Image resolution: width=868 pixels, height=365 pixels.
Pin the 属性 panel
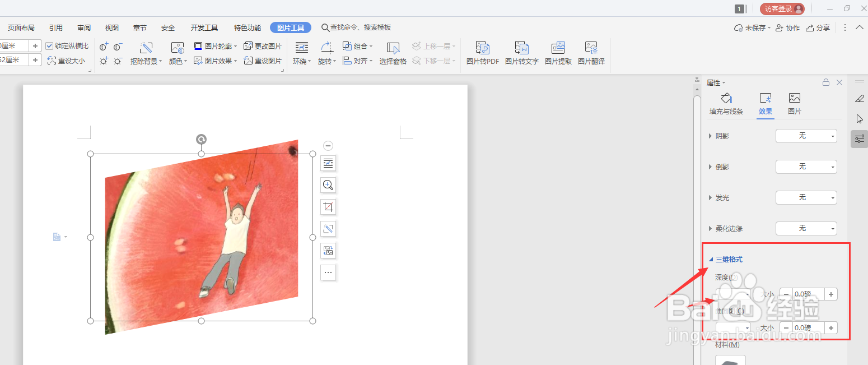point(825,82)
